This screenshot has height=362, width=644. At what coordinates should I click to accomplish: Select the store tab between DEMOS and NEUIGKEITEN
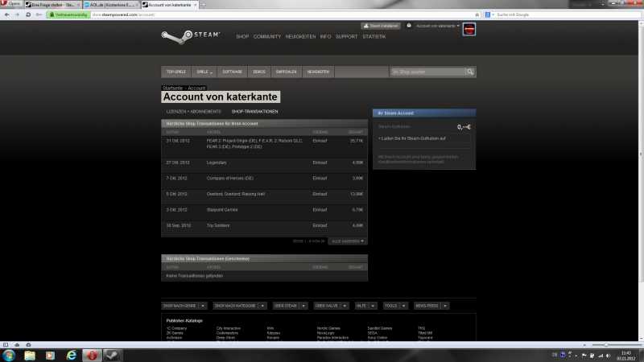click(x=287, y=72)
